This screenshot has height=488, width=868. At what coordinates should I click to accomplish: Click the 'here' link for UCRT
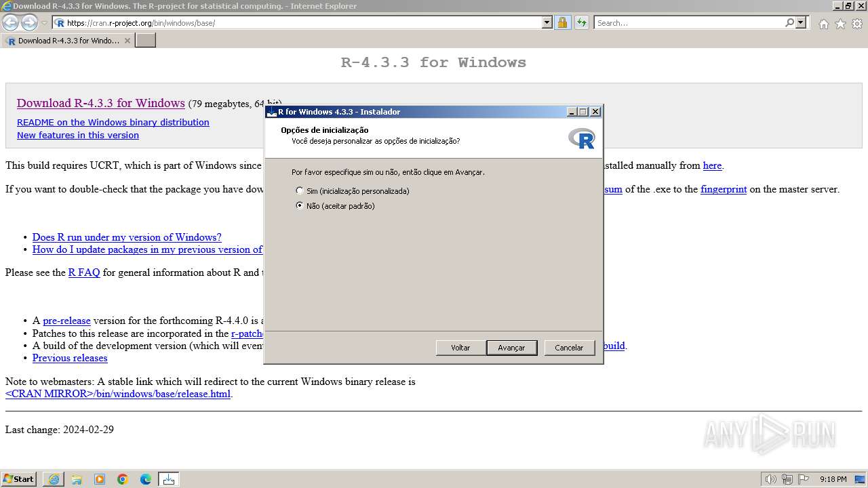point(712,165)
